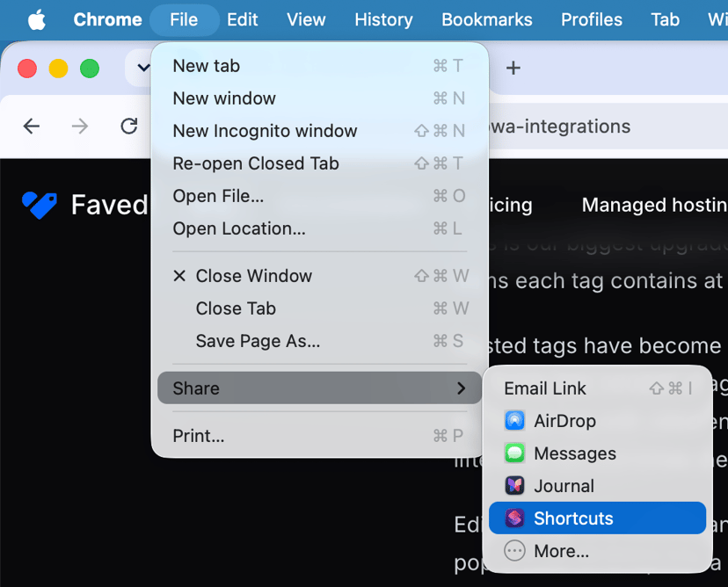The width and height of the screenshot is (728, 587).
Task: Click the green fullscreen window button
Action: tap(90, 69)
